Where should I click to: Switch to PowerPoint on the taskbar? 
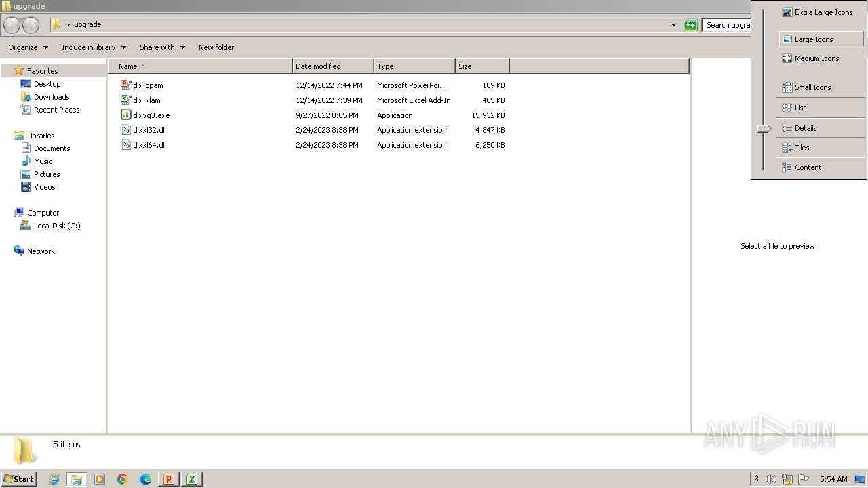click(169, 479)
